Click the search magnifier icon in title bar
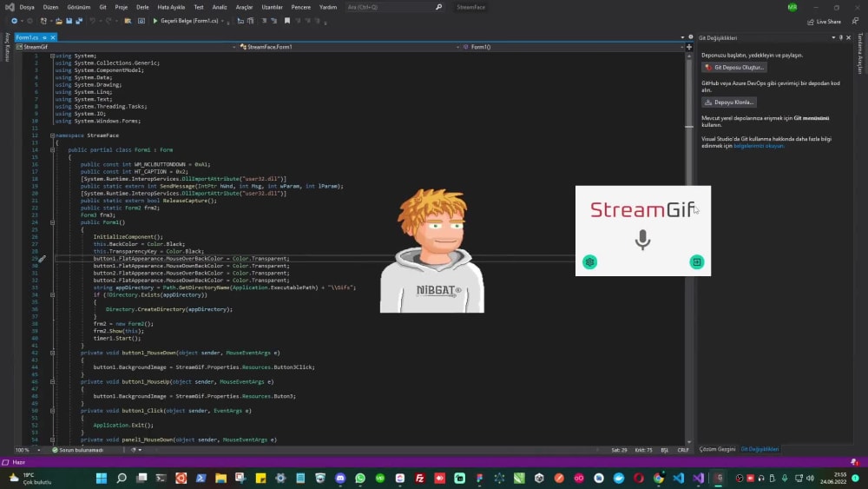Image resolution: width=868 pixels, height=489 pixels. pos(438,7)
